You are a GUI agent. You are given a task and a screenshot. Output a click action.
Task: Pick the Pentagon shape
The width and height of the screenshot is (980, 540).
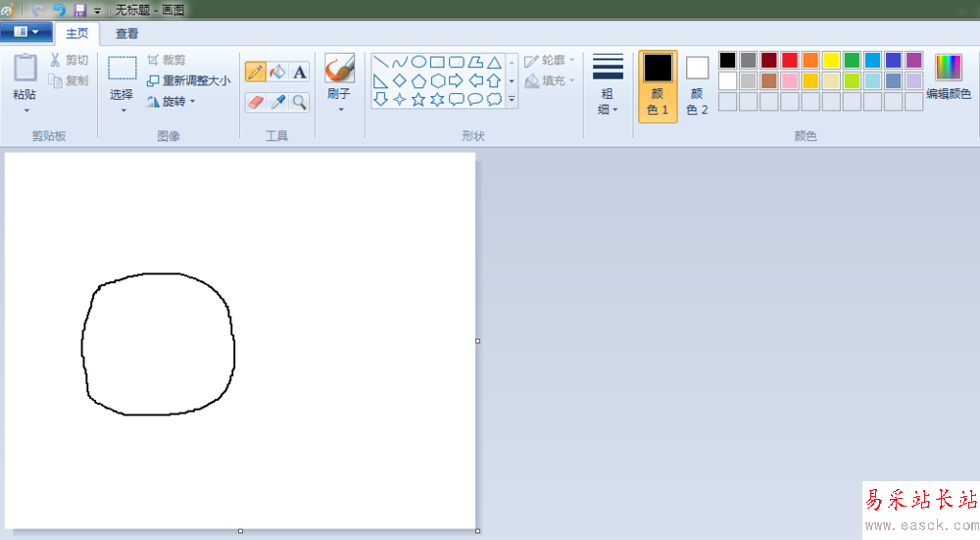[x=418, y=80]
